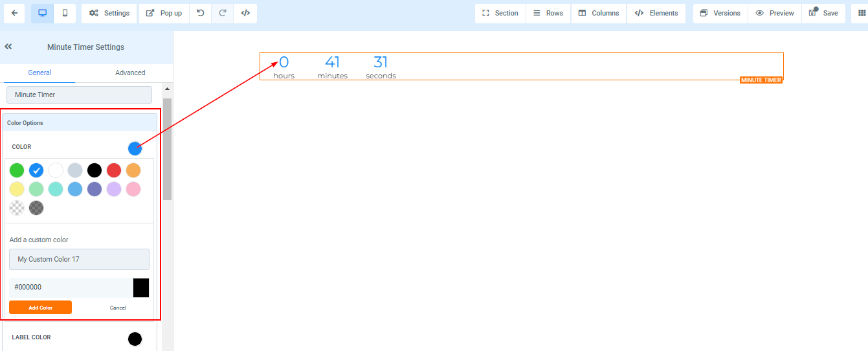Select the General tab
The height and width of the screenshot is (351, 868).
pyautogui.click(x=39, y=73)
